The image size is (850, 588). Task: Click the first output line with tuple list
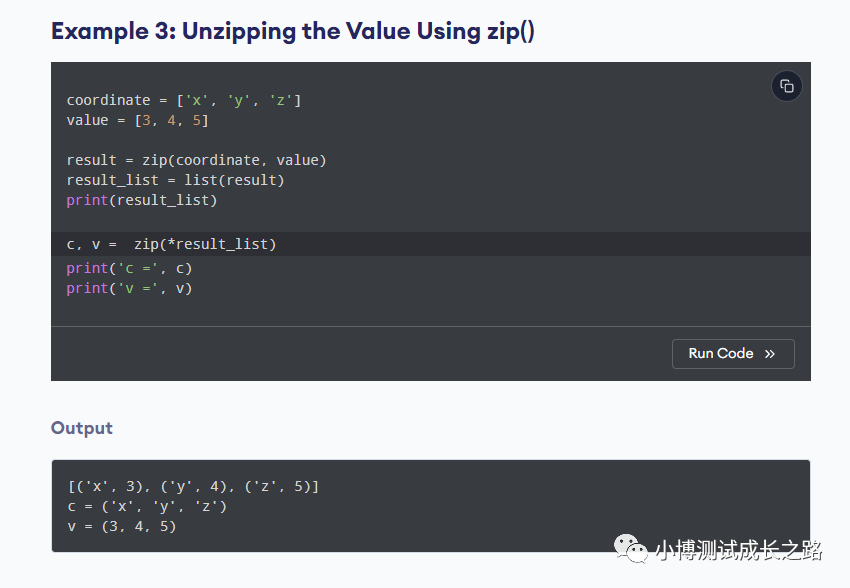(x=193, y=487)
